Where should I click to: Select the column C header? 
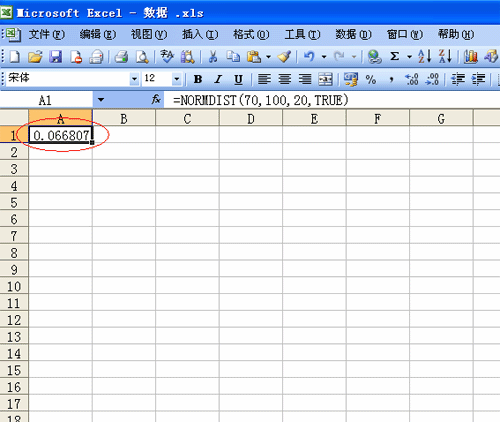tap(187, 118)
